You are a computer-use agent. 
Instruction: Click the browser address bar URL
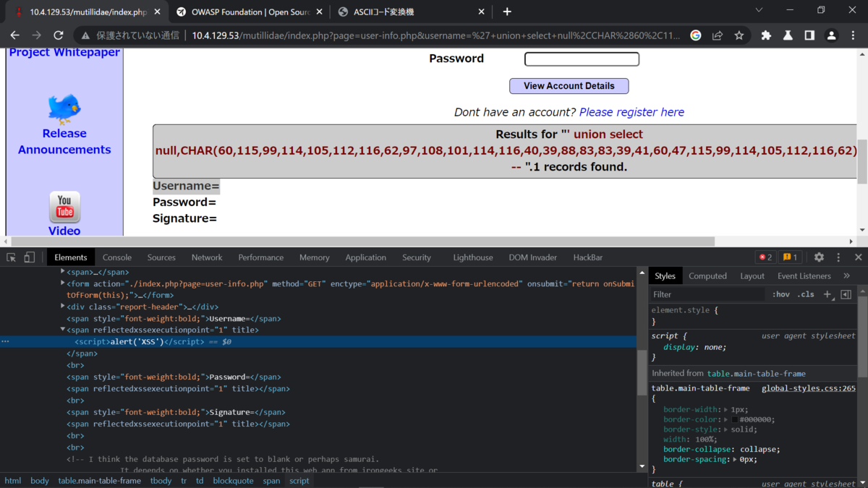(x=436, y=35)
